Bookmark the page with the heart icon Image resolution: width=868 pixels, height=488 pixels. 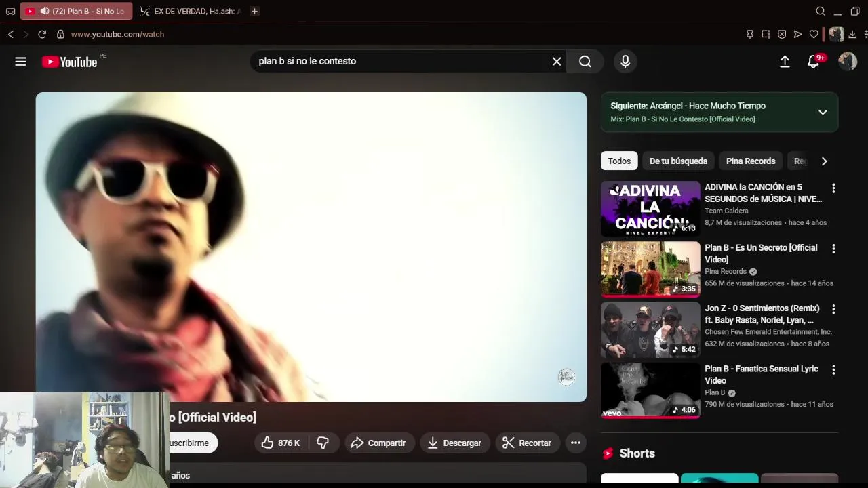tap(814, 34)
